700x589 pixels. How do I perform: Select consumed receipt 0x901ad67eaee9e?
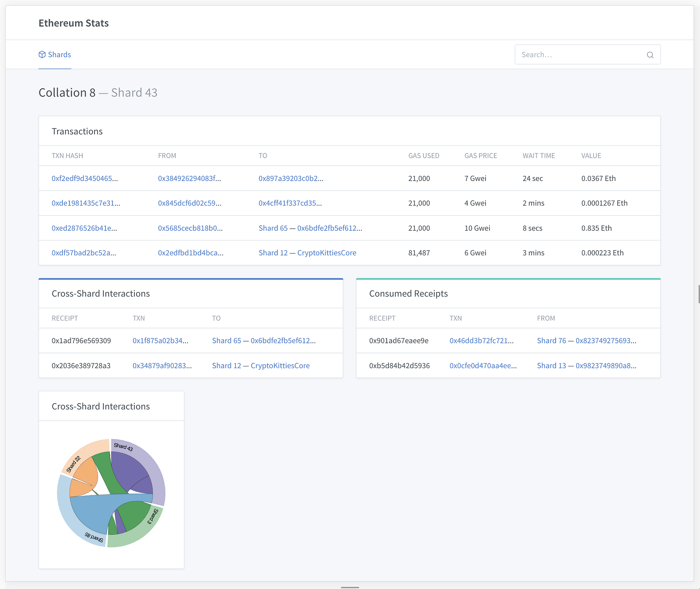(399, 341)
